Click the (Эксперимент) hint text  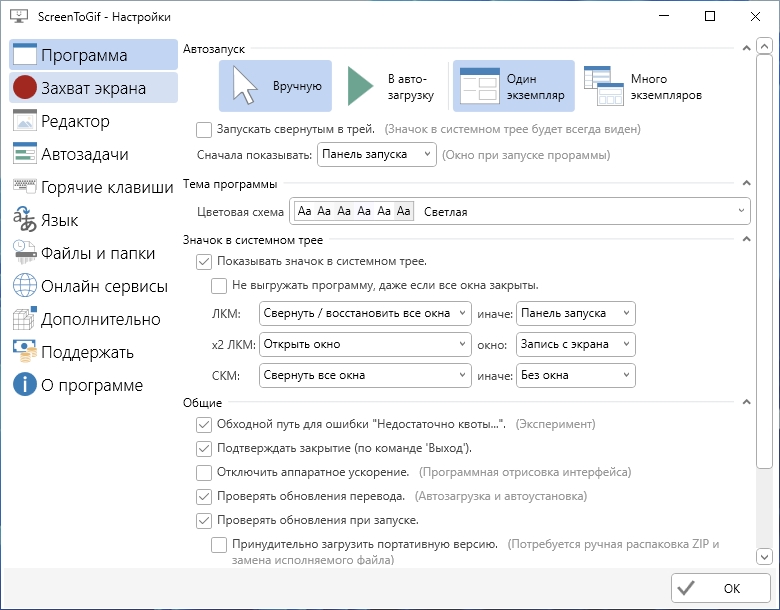tap(555, 424)
